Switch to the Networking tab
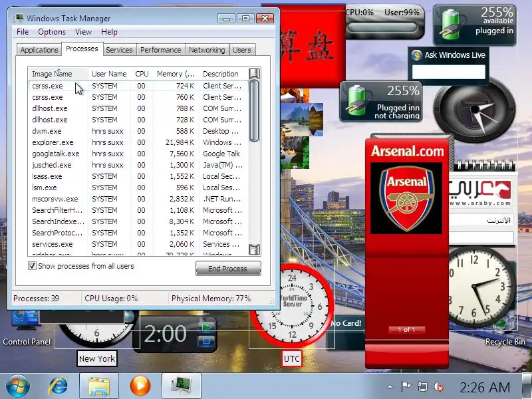Screen dimensions: 532x399 [x=207, y=50]
